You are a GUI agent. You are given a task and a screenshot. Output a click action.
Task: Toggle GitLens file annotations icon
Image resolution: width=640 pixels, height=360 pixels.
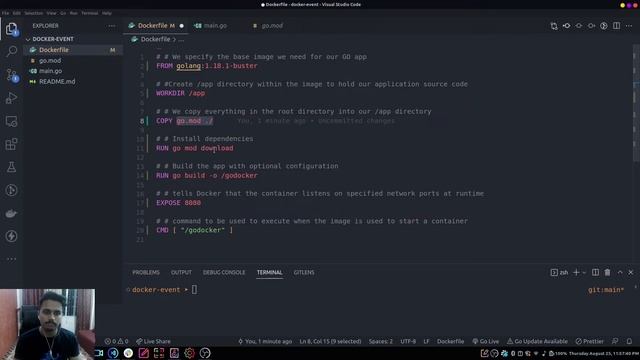pyautogui.click(x=604, y=26)
